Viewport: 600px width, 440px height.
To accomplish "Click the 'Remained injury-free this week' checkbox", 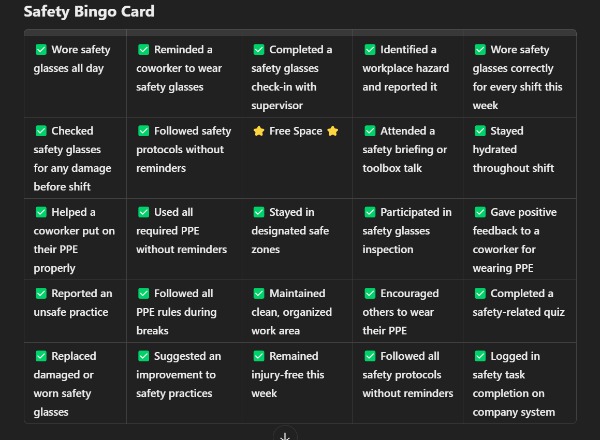I will (259, 356).
